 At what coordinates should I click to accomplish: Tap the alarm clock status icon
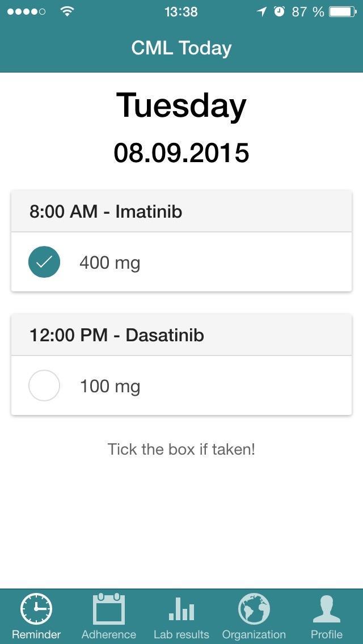279,11
